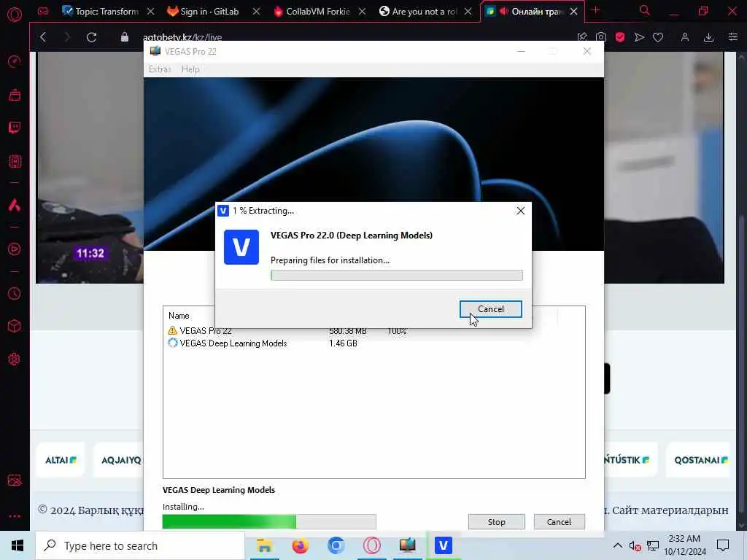Reload the page in Opera
This screenshot has height=560, width=747.
click(x=91, y=37)
